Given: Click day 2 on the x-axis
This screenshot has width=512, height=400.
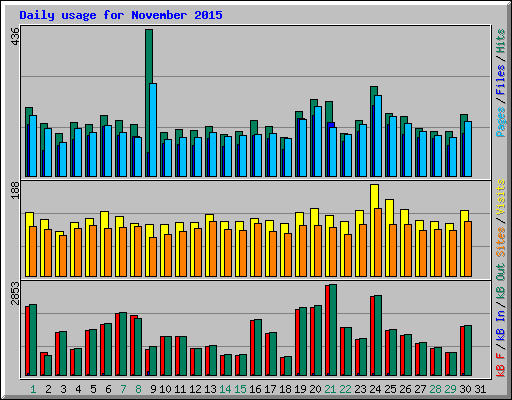Looking at the screenshot, I should tap(48, 389).
